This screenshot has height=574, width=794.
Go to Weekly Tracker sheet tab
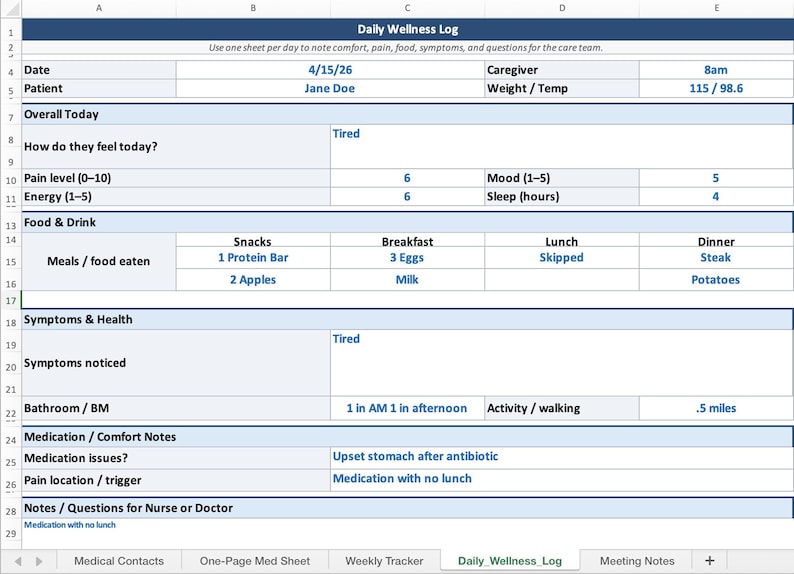(384, 561)
